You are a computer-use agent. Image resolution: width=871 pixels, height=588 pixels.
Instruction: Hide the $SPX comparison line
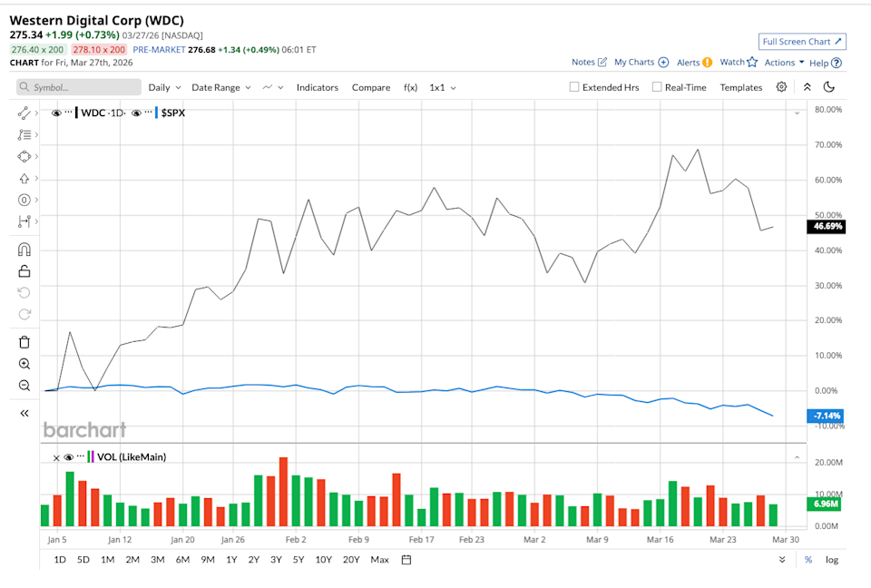[138, 113]
